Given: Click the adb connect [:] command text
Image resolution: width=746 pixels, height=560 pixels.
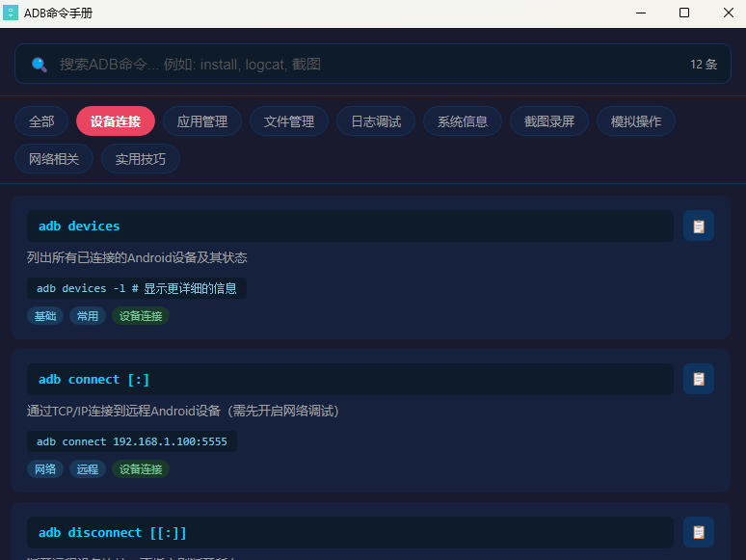Looking at the screenshot, I should click(93, 379).
